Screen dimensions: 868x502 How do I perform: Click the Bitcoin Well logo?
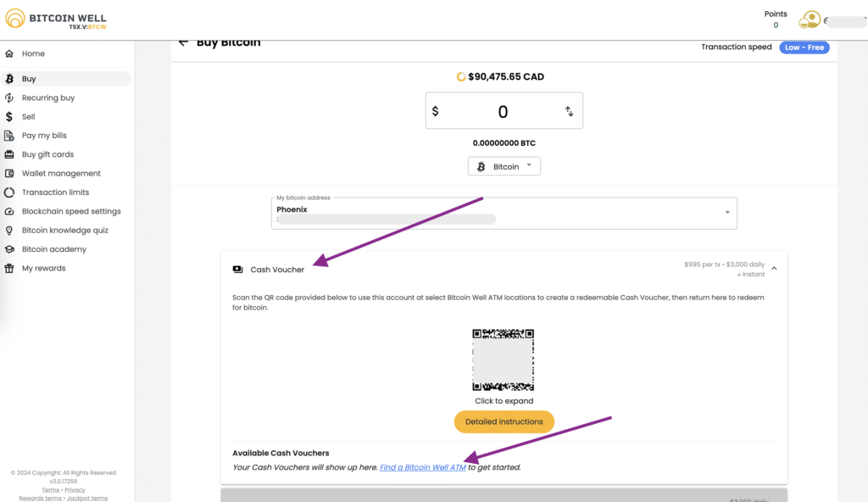(x=55, y=20)
